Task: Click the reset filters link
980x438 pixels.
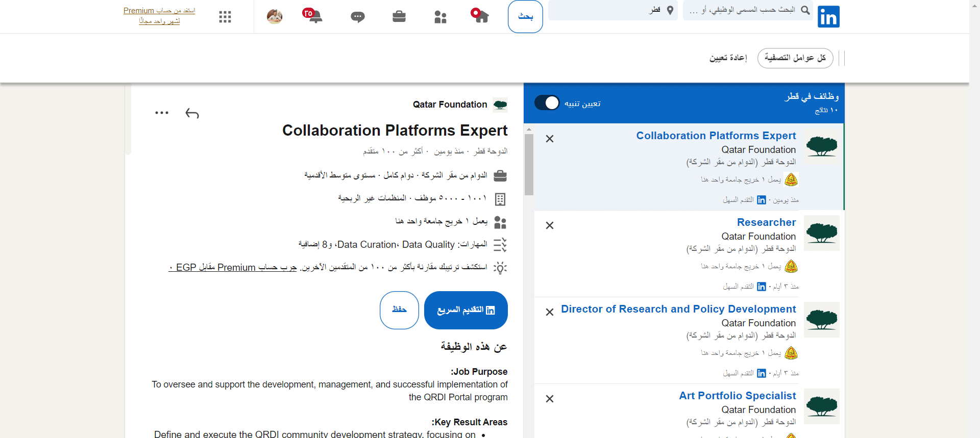Action: pyautogui.click(x=728, y=58)
